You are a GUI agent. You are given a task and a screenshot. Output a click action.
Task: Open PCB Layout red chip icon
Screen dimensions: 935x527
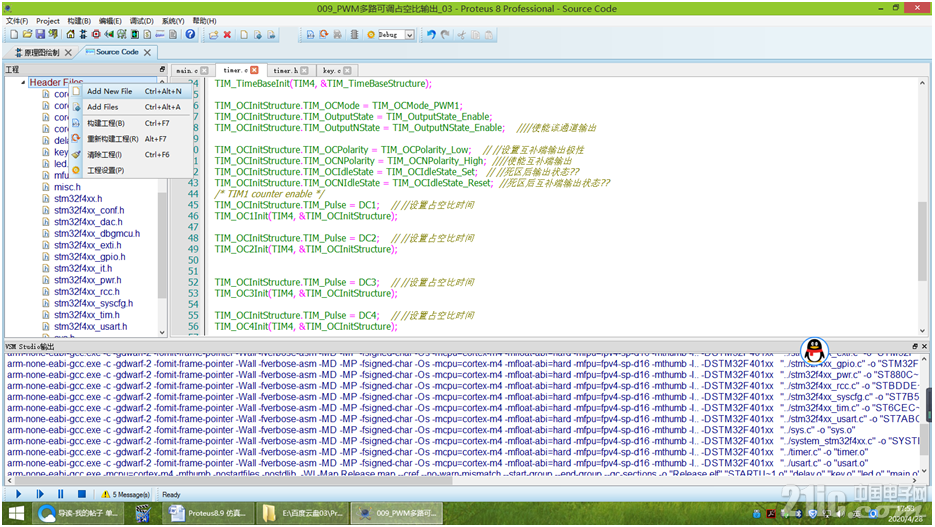coord(96,35)
